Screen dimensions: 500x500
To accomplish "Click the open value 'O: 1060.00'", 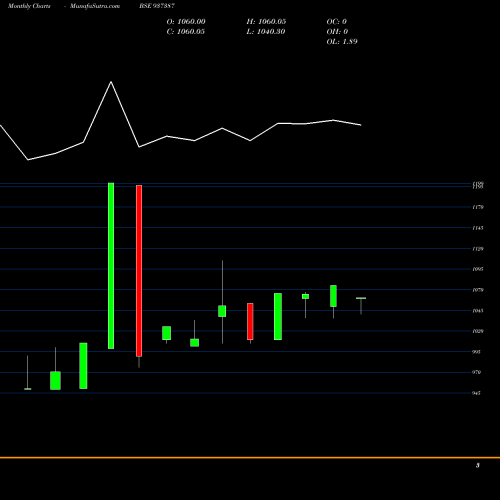I will tap(186, 22).
